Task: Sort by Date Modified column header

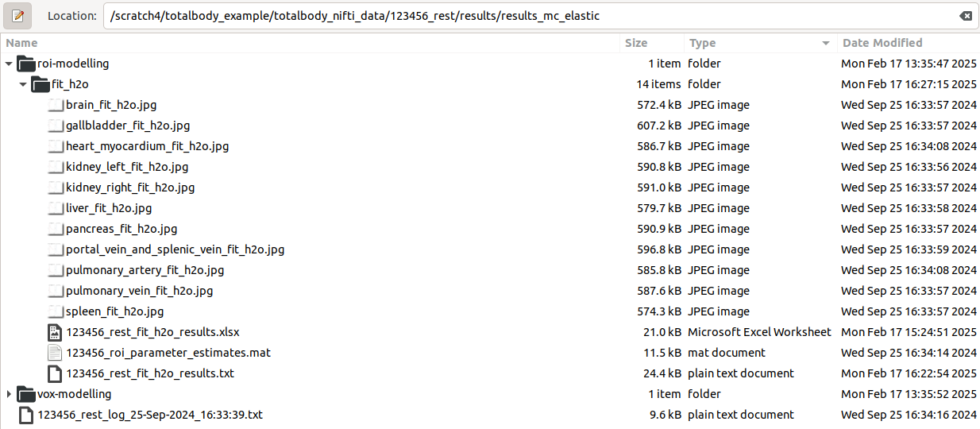Action: [x=882, y=43]
